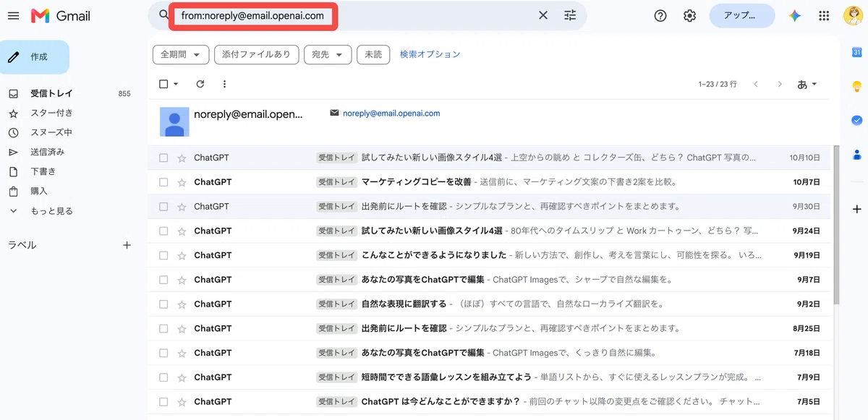
Task: Open the Calendar side panel icon
Action: (856, 52)
